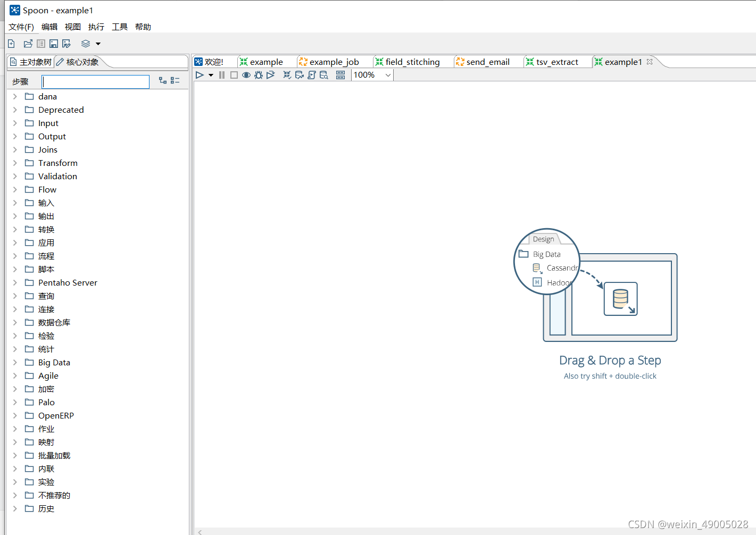Open the example_job tab
The width and height of the screenshot is (756, 535).
coord(334,62)
